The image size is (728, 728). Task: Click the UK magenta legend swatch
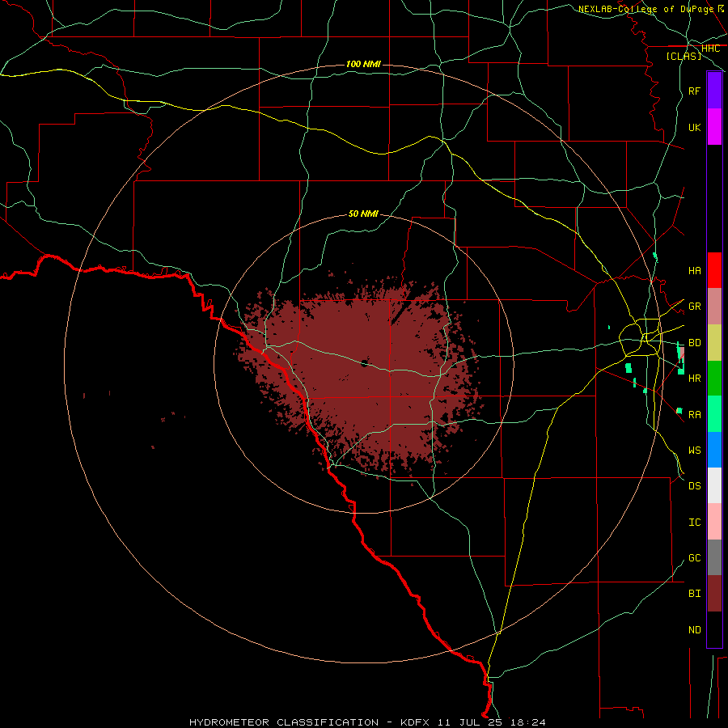714,127
